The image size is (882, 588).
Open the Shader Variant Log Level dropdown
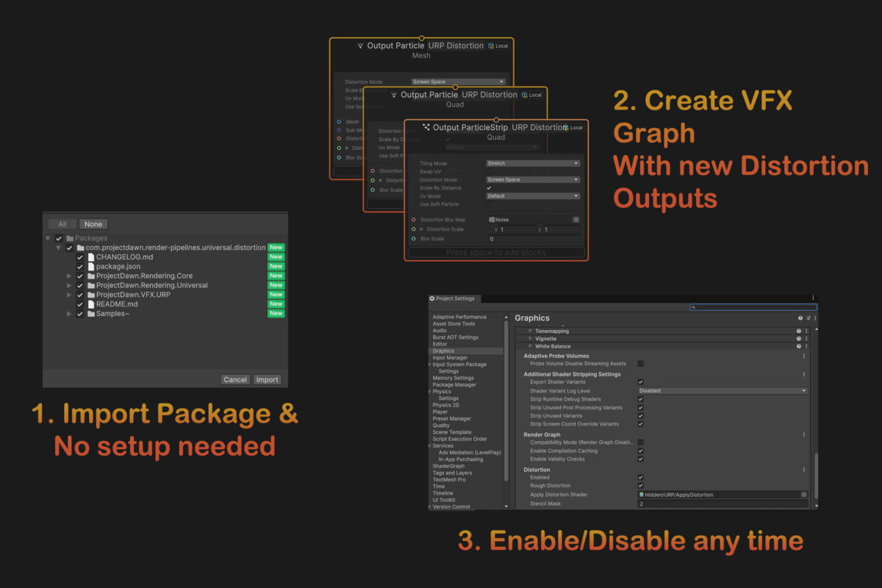(x=723, y=391)
